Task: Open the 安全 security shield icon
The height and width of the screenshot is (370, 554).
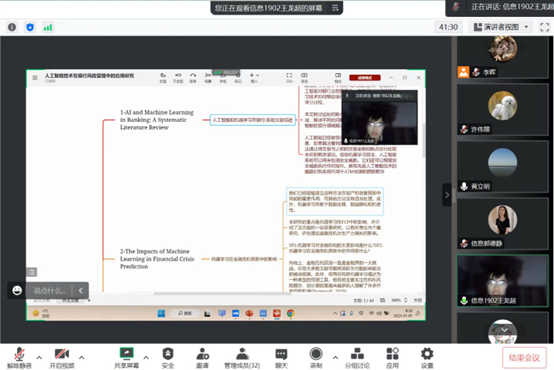Action: point(168,353)
